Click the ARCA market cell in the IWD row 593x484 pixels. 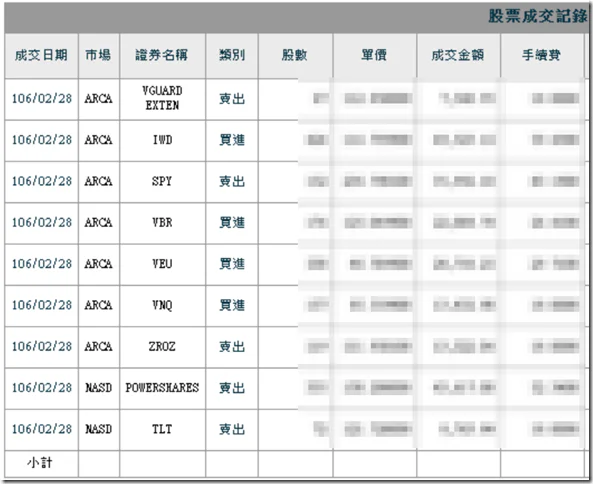pyautogui.click(x=98, y=140)
